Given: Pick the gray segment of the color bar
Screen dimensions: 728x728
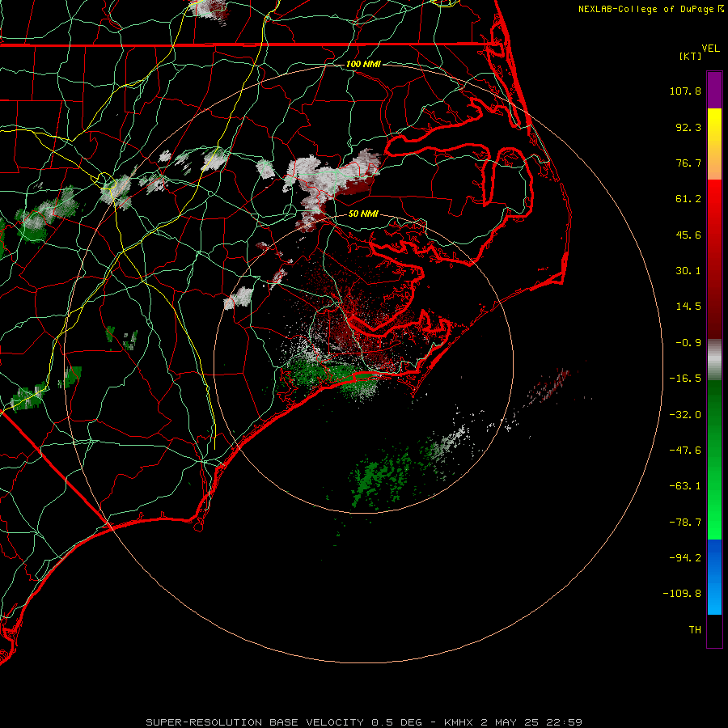Looking at the screenshot, I should (x=714, y=360).
